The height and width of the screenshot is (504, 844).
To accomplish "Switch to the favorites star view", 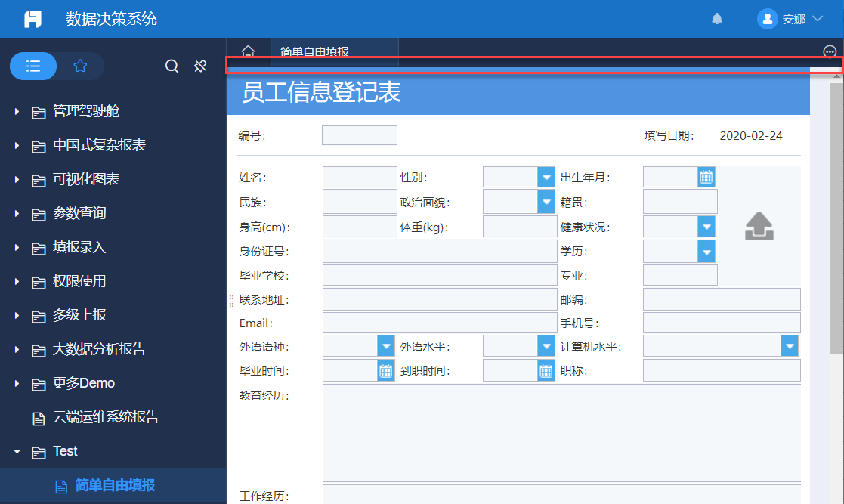I will 80,66.
